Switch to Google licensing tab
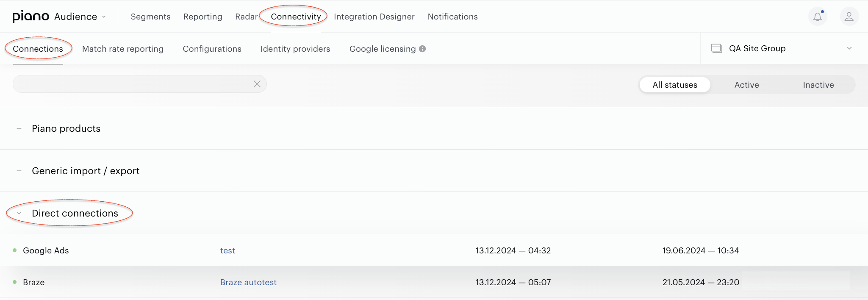 383,49
